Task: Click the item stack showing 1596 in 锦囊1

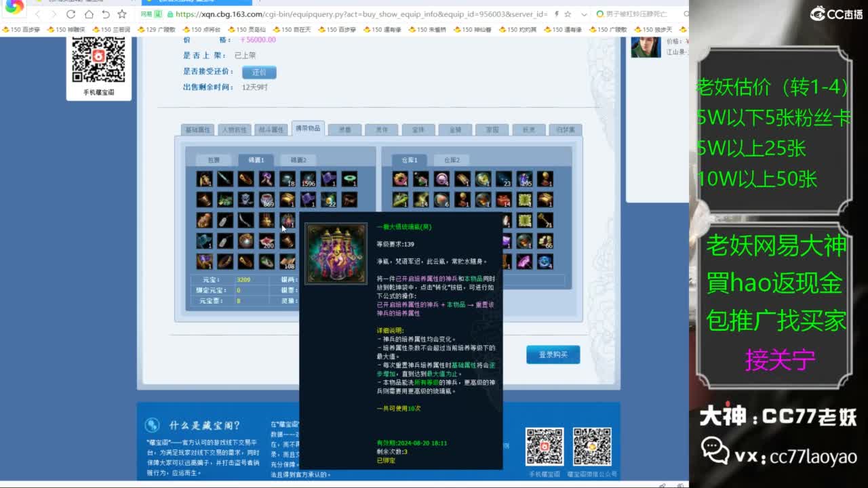Action: pos(308,179)
